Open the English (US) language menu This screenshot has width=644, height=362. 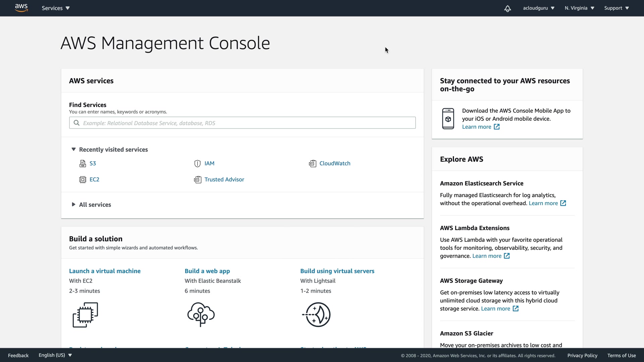(x=55, y=355)
